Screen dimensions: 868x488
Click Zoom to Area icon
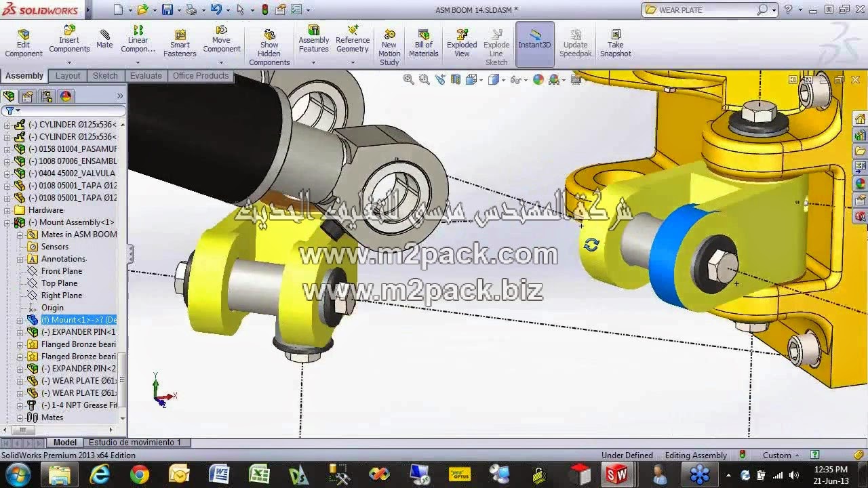425,79
